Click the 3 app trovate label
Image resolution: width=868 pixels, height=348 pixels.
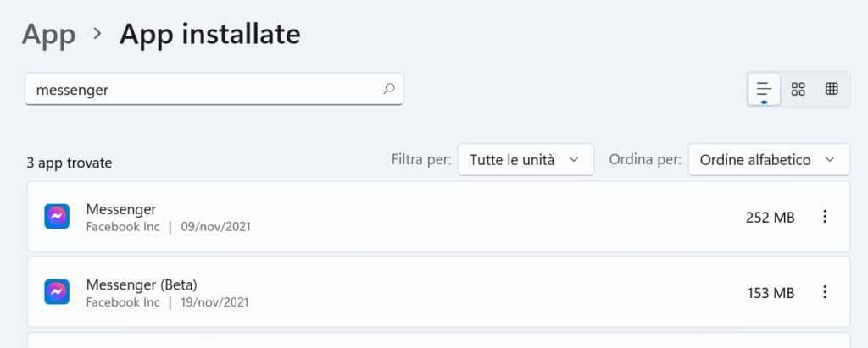coord(70,163)
